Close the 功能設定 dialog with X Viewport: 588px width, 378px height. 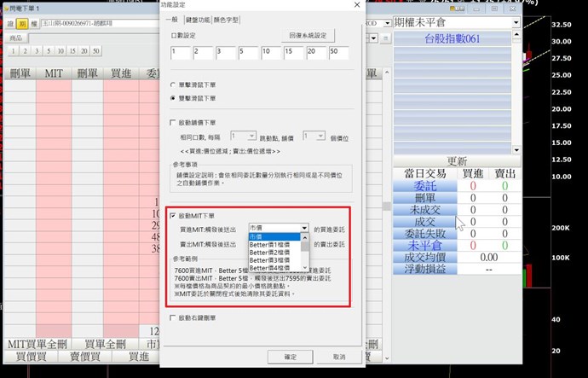(356, 5)
